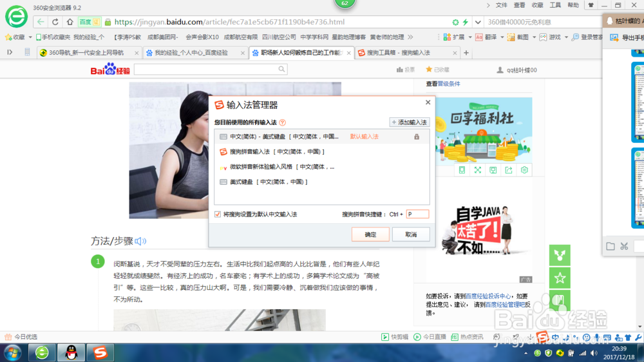Screen dimensions: 644x362
Task: Click 今日直播 in status bar
Action: click(x=430, y=337)
